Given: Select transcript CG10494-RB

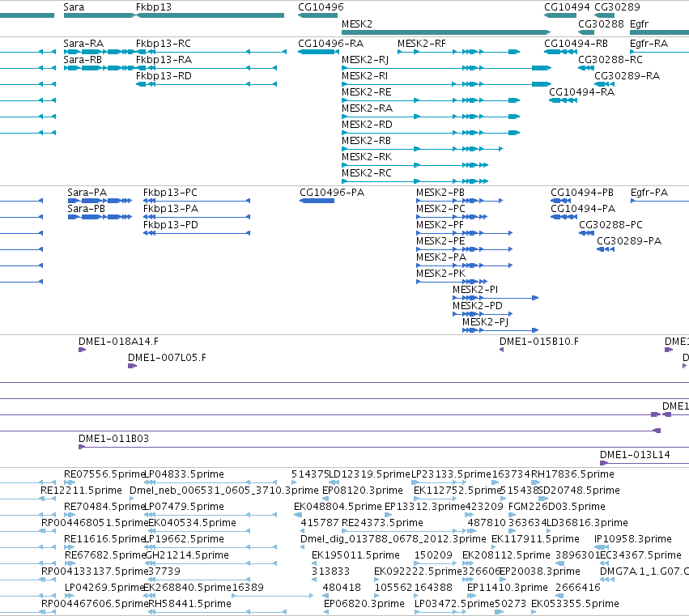Looking at the screenshot, I should (576, 44).
